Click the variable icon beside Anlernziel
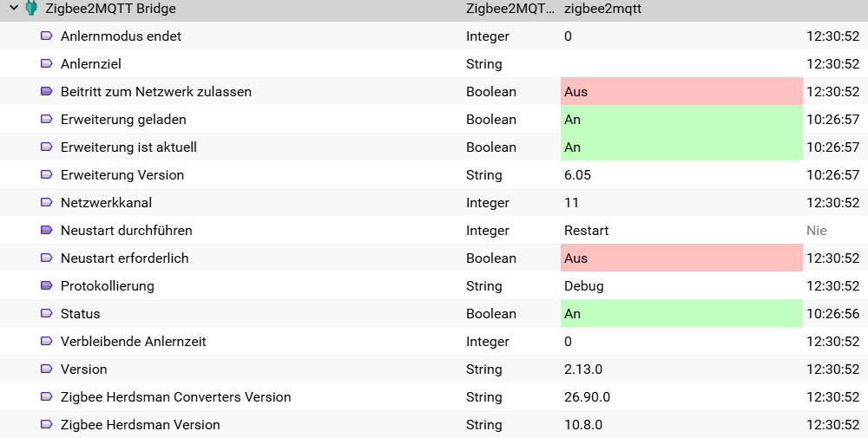This screenshot has width=868, height=438. click(47, 63)
